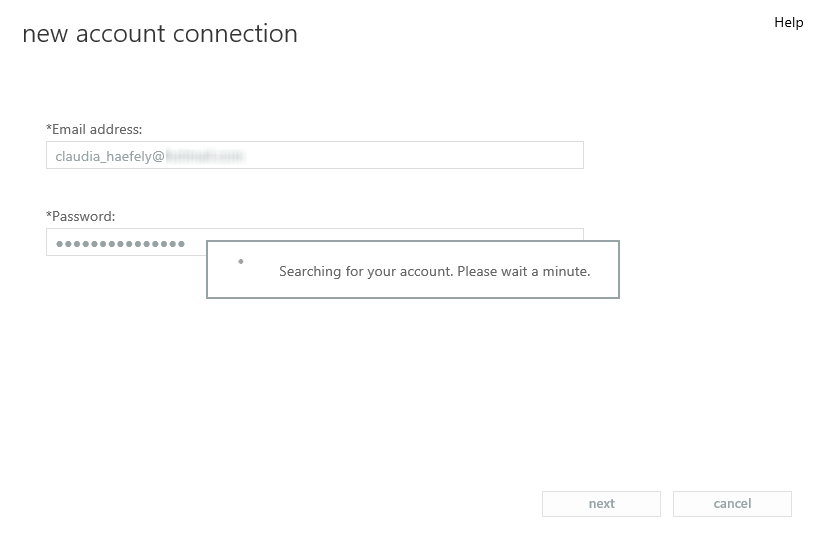Image resolution: width=826 pixels, height=539 pixels.
Task: Select the Password input field
Action: tap(126, 242)
